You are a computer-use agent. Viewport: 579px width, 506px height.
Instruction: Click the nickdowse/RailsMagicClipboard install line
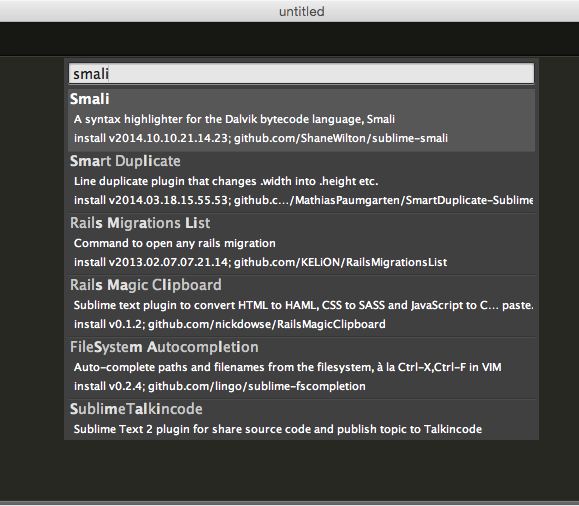(x=230, y=324)
